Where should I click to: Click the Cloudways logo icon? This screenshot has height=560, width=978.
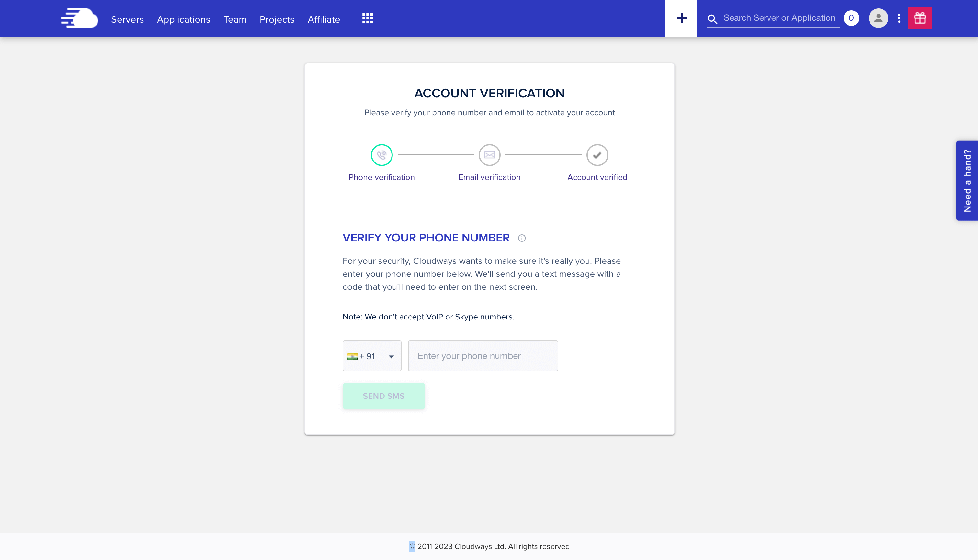[79, 18]
